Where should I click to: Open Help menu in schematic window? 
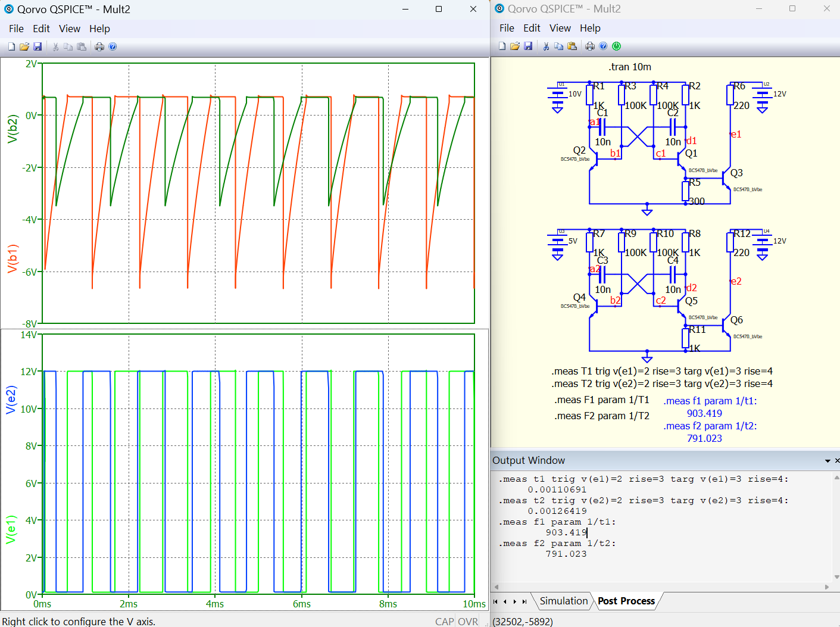tap(590, 28)
